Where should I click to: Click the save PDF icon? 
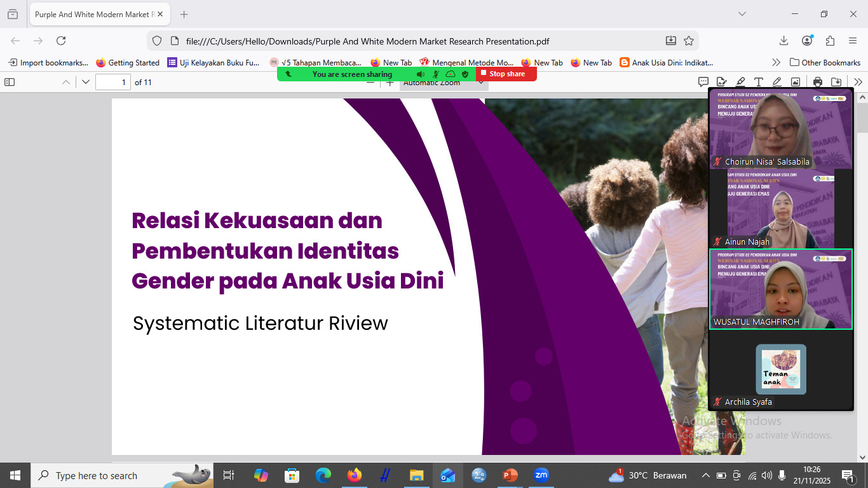click(836, 82)
